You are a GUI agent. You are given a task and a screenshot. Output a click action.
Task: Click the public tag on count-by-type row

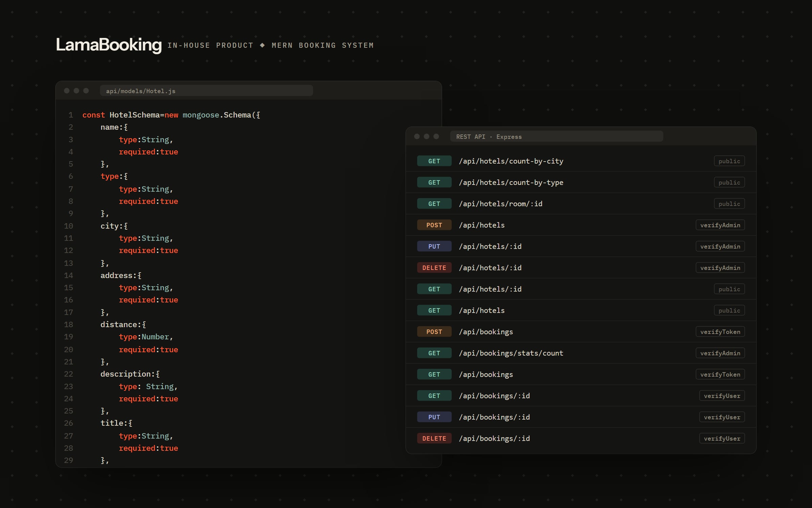[729, 183]
